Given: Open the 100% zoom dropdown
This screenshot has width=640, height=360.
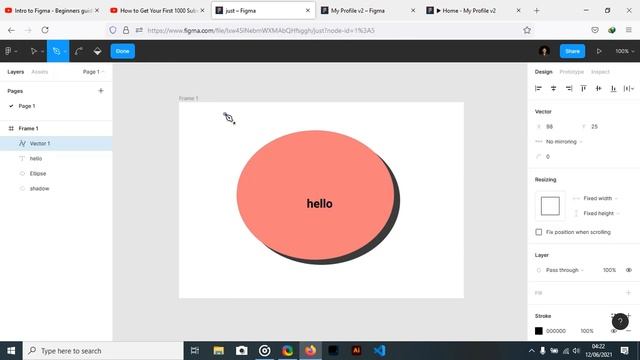Looking at the screenshot, I should coord(624,51).
